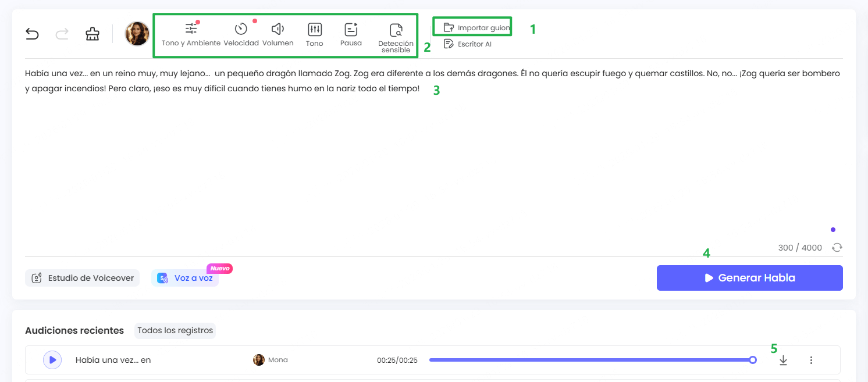The height and width of the screenshot is (382, 868).
Task: Open the Tono y Ambiente tool
Action: click(x=191, y=34)
